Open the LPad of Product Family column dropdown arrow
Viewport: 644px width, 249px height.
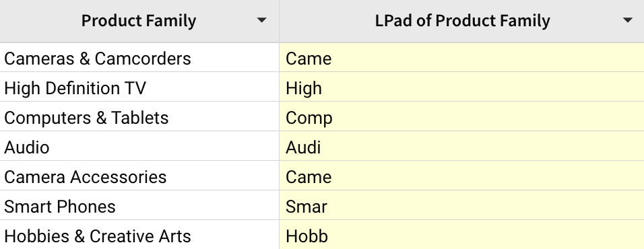coord(628,20)
